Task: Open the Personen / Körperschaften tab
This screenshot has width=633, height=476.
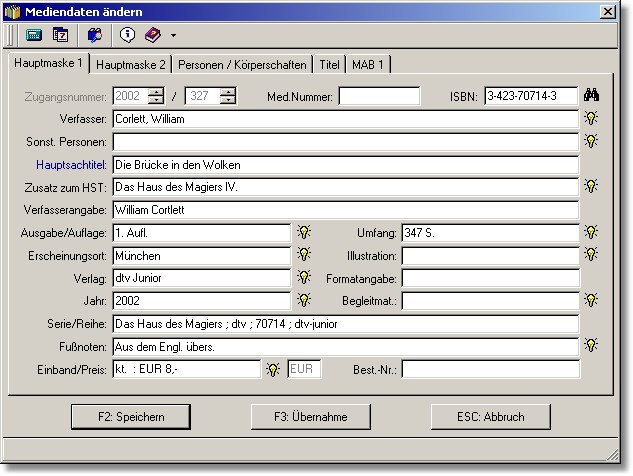Action: click(x=242, y=64)
